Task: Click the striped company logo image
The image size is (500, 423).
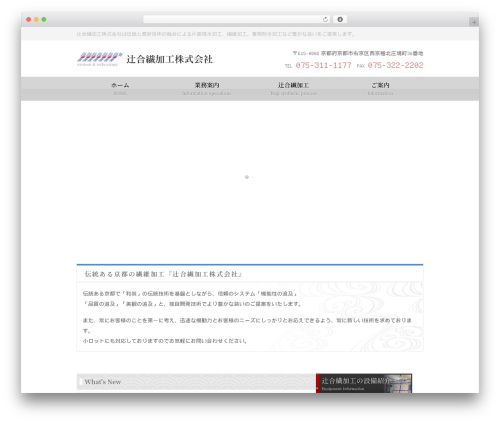Action: point(100,59)
